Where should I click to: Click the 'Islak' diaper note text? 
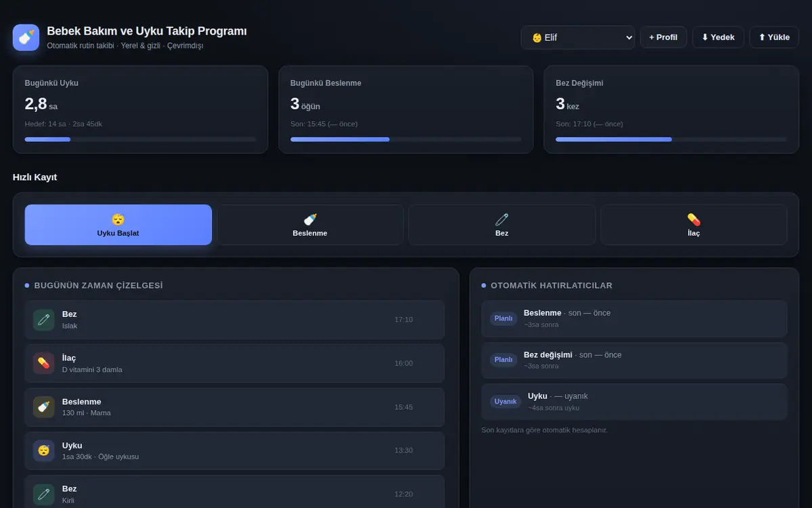pos(70,326)
